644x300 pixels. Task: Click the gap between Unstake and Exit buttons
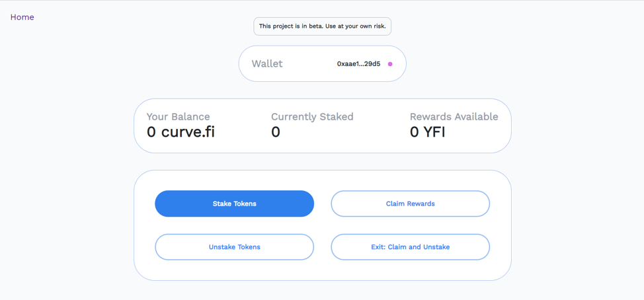coord(323,247)
